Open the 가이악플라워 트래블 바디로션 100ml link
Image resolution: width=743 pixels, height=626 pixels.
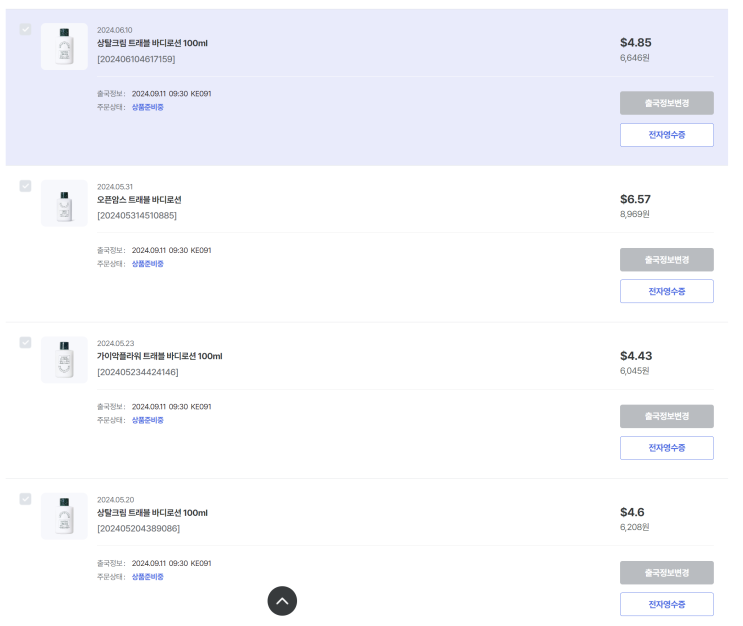tap(159, 356)
